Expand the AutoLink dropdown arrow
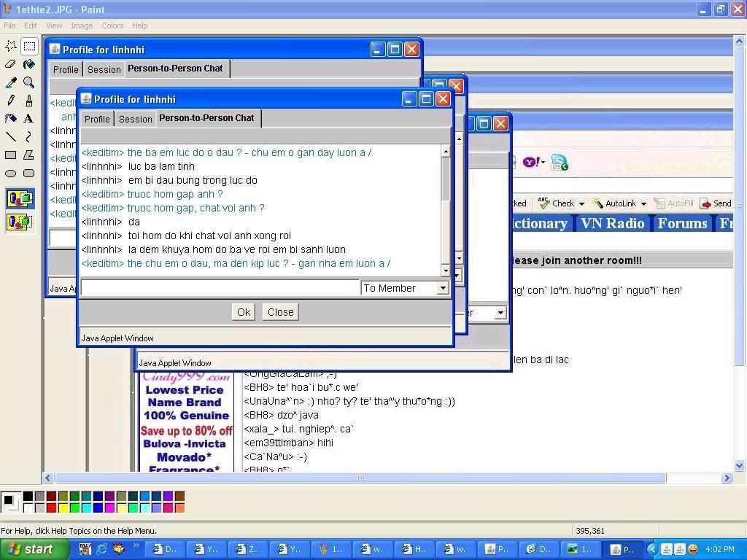 click(643, 204)
